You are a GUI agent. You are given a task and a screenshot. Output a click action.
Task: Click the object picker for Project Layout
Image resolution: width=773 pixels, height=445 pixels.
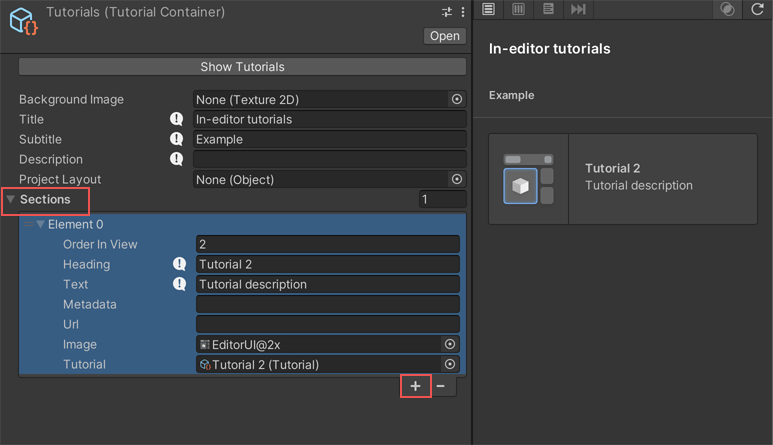(x=457, y=180)
